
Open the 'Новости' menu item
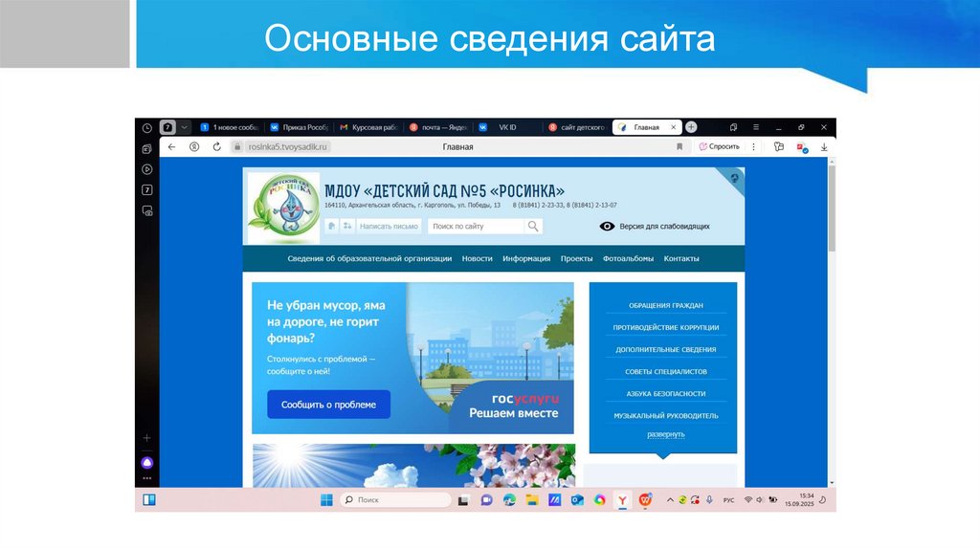(x=477, y=258)
